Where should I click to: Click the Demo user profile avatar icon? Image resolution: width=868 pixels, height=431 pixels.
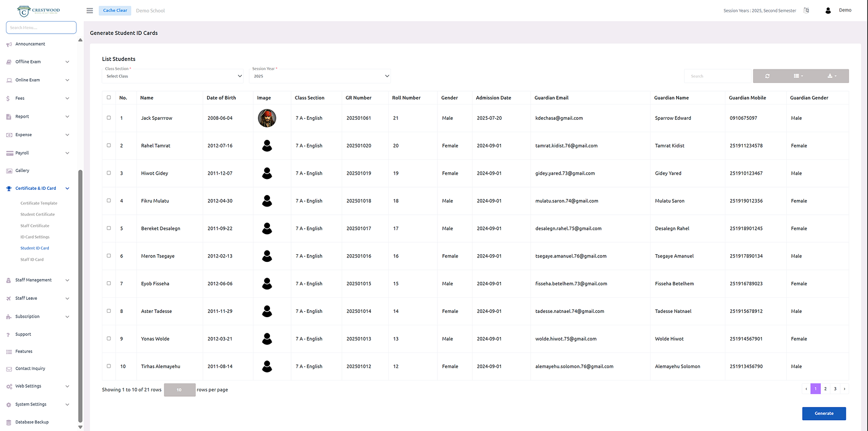[828, 10]
